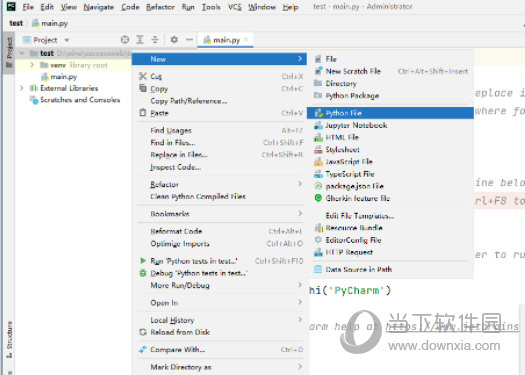Click the HTTP Request icon
Viewport: 525px width, 375px height.
click(318, 252)
